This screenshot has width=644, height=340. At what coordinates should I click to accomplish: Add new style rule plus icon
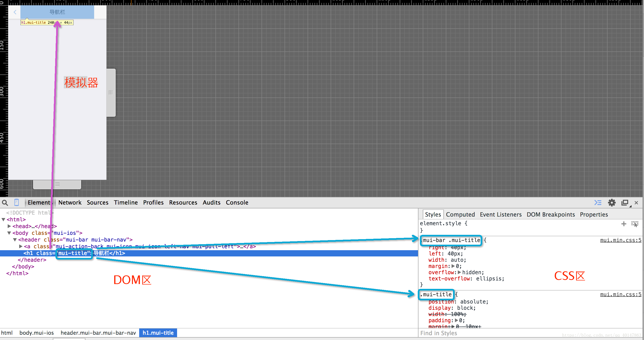(624, 224)
